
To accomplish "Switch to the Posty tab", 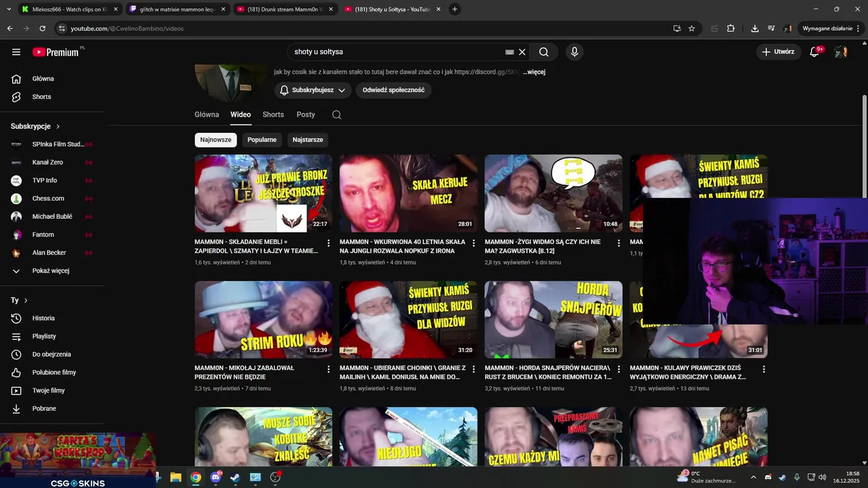I will (x=306, y=115).
